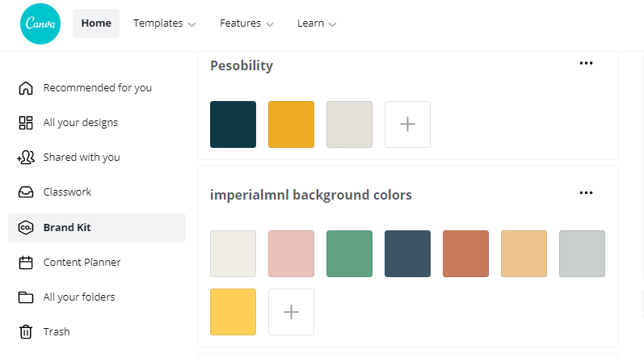
Task: Select peach swatch in imperialmnl palette
Action: click(x=524, y=254)
